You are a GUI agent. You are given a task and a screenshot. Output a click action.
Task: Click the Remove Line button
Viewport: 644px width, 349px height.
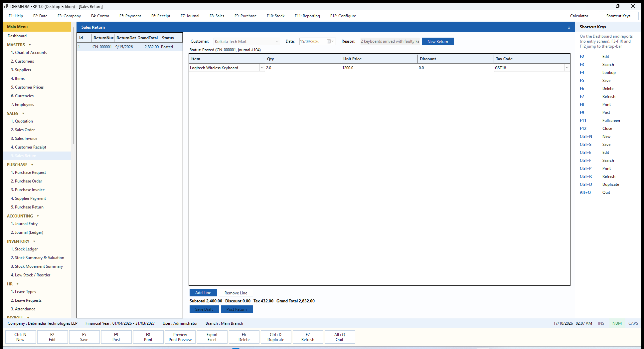click(x=236, y=293)
